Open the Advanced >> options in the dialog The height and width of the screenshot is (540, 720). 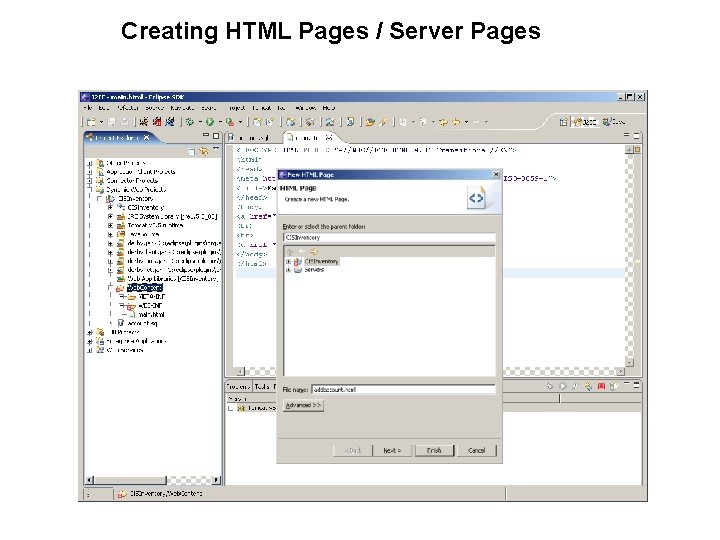coord(303,405)
